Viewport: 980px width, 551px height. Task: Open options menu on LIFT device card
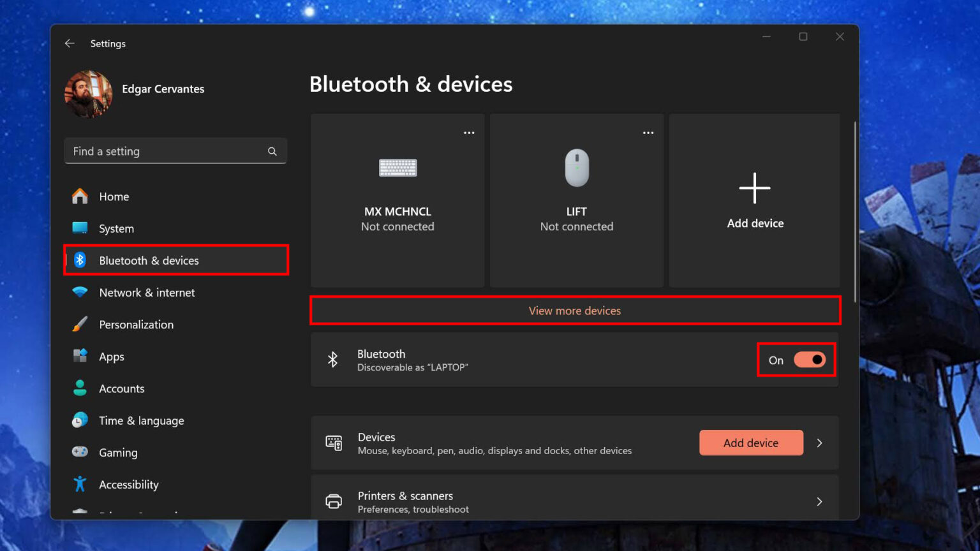pyautogui.click(x=648, y=132)
